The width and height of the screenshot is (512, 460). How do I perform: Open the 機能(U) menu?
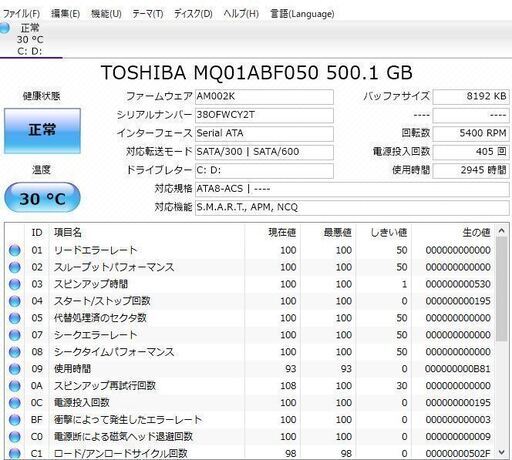coord(106,14)
